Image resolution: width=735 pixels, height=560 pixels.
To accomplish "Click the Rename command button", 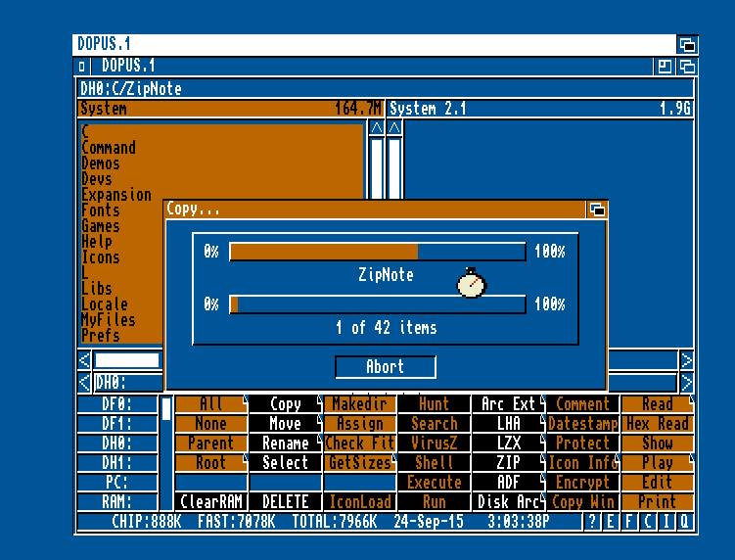I will (x=286, y=443).
